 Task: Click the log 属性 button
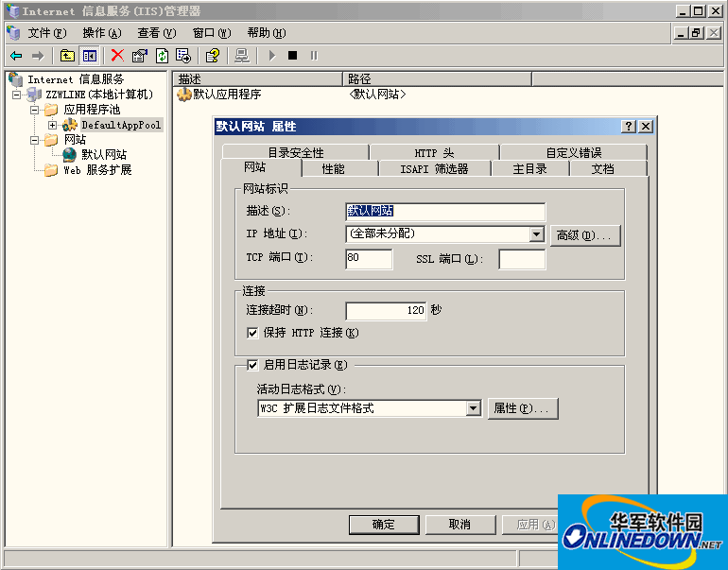522,408
